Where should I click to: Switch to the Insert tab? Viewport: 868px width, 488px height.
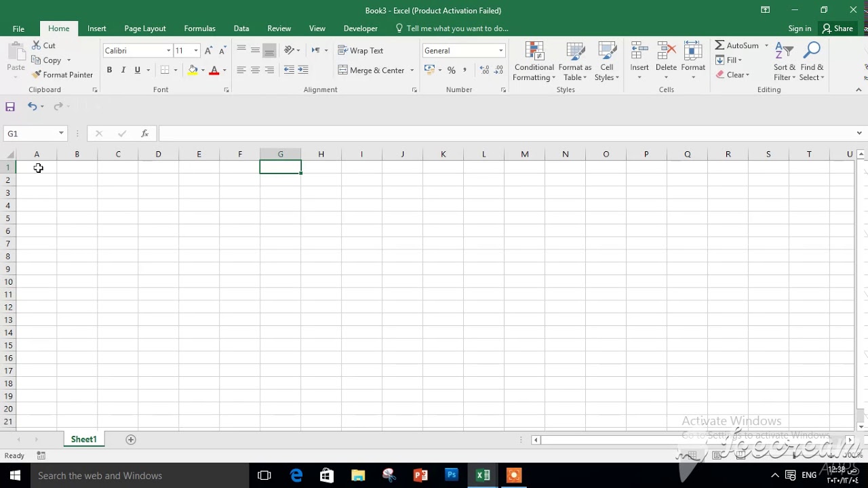pyautogui.click(x=96, y=28)
